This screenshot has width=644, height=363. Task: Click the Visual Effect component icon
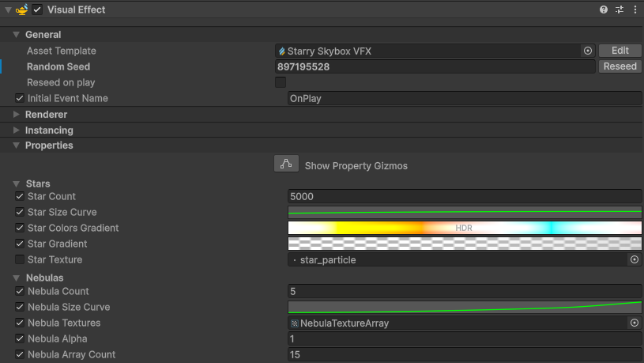[x=21, y=9]
